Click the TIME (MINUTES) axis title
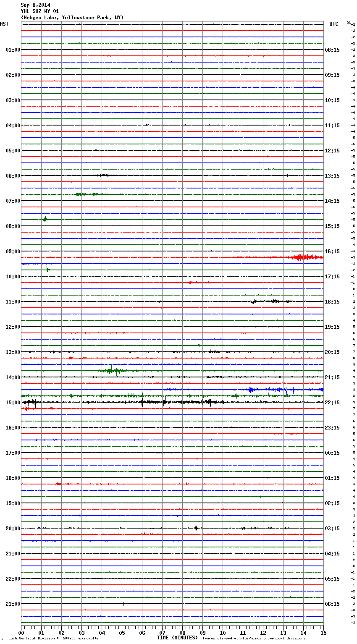The image size is (357, 644). (x=177, y=638)
